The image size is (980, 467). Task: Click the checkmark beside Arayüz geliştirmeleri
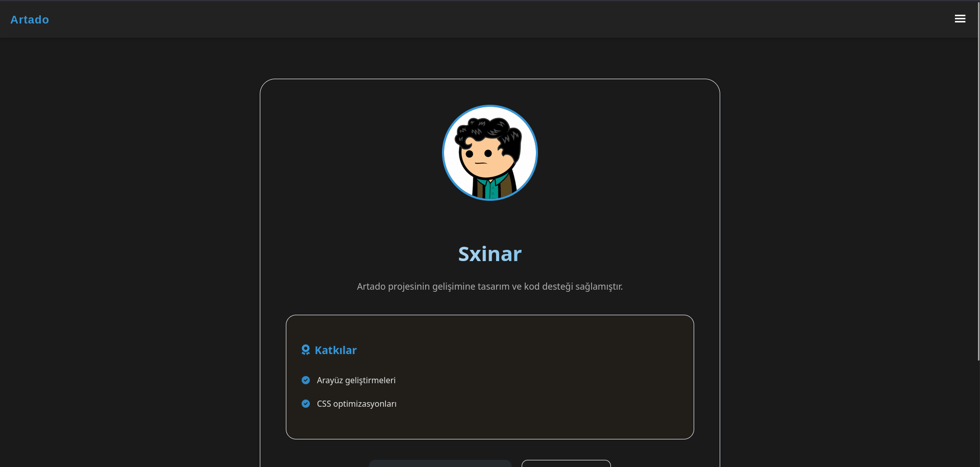306,380
